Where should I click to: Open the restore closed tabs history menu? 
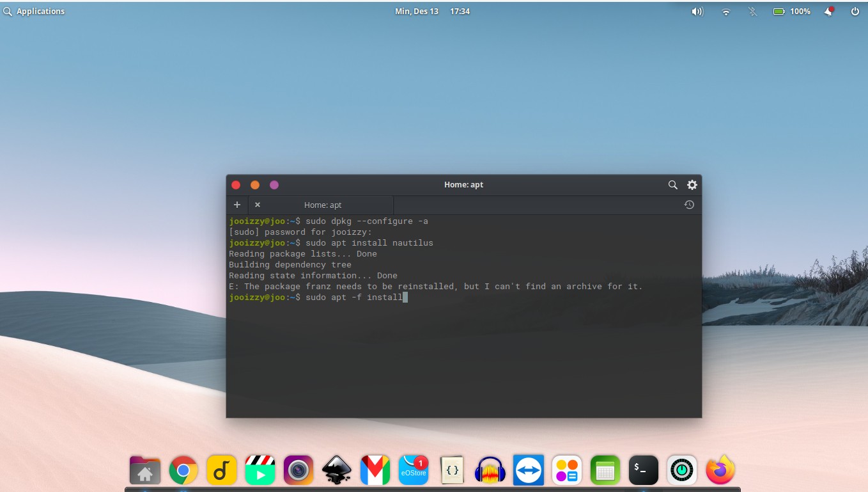coord(689,204)
